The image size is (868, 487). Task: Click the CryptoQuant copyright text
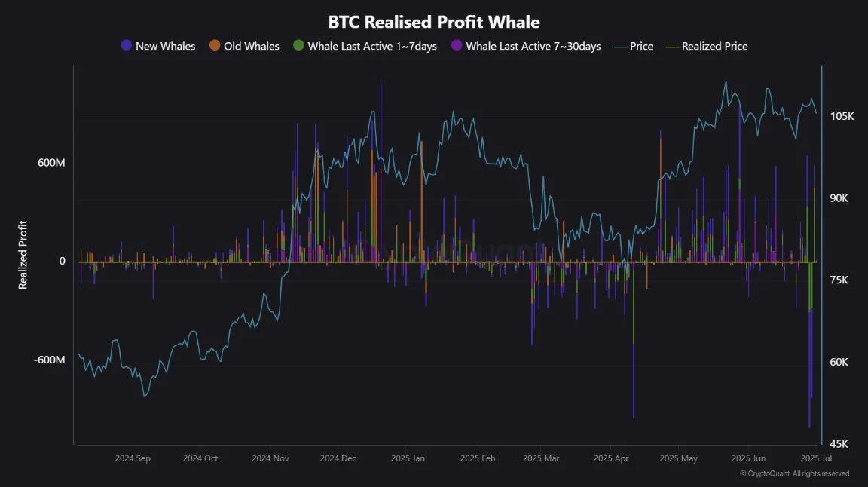coord(794,473)
